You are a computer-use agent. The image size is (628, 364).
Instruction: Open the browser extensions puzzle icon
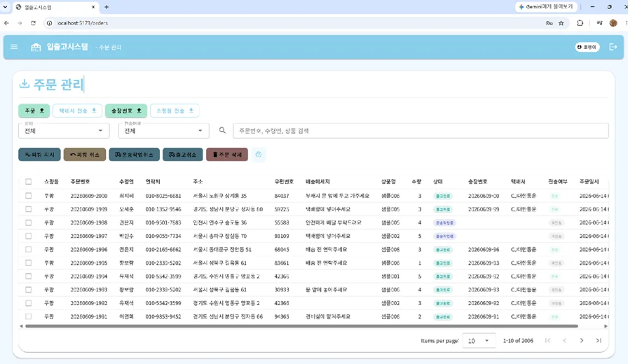click(580, 23)
